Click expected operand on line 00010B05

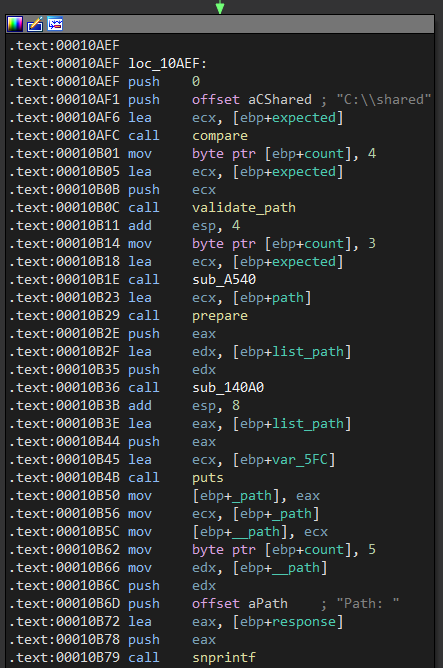tap(304, 172)
